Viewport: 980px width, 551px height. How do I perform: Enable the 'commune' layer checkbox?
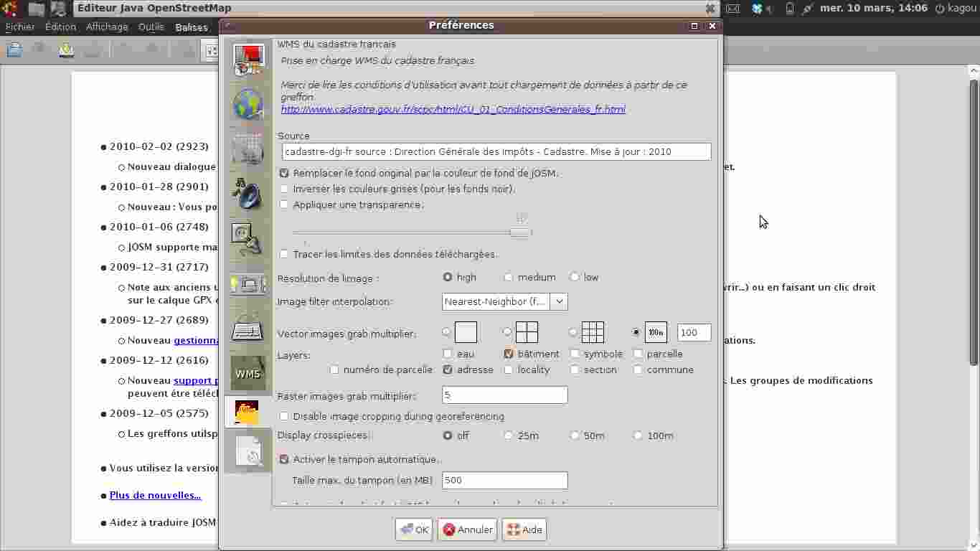[638, 369]
